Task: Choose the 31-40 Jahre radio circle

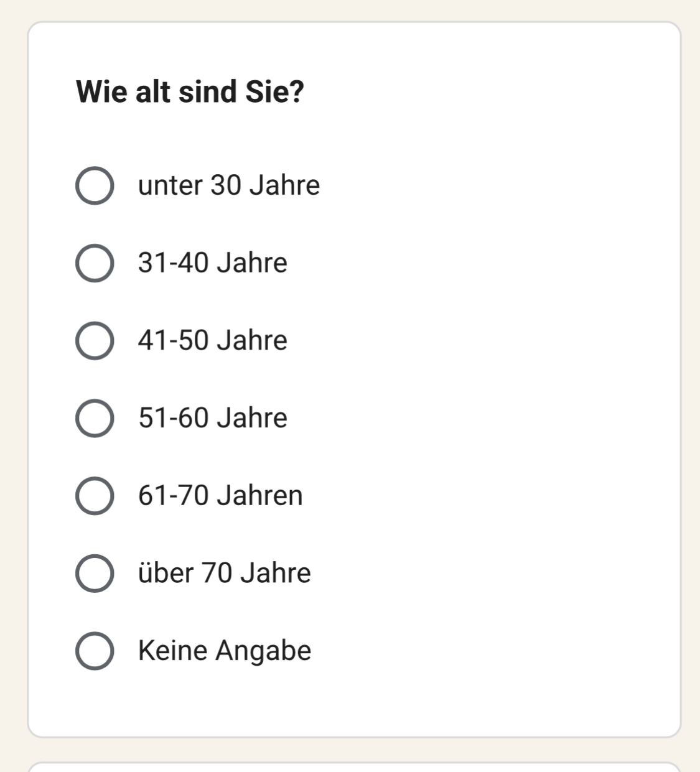Action: coord(95,263)
